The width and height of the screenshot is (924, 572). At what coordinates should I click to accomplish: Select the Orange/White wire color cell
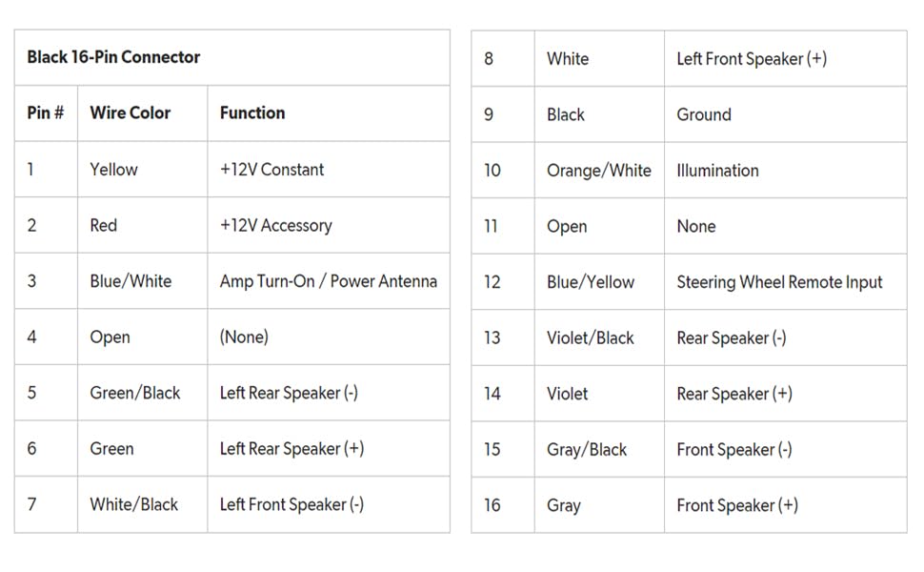coord(598,171)
